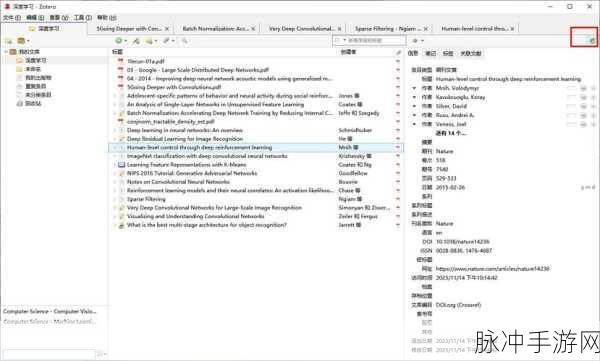The width and height of the screenshot is (600, 361).
Task: Toggle name field mode for Silver, David
Action: pyautogui.click(x=572, y=106)
